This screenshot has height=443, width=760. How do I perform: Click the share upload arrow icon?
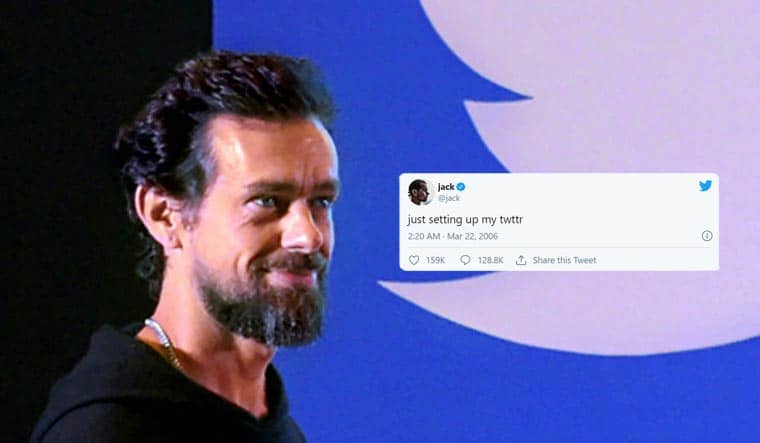(x=521, y=260)
